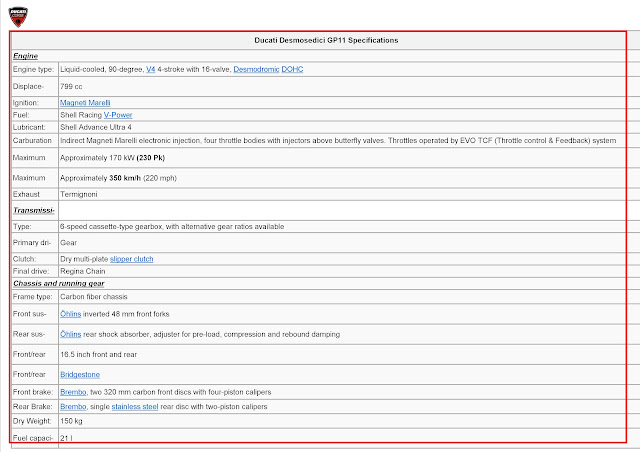Screen dimensions: 640x452
Task: Open the V-Power fuel link
Action: pyautogui.click(x=118, y=115)
